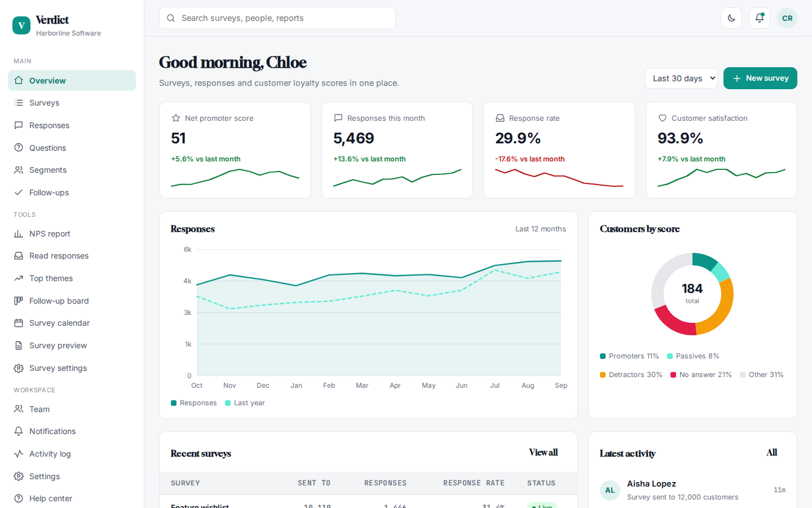Go to the Overview page
Screen dimensions: 812x508
point(72,81)
